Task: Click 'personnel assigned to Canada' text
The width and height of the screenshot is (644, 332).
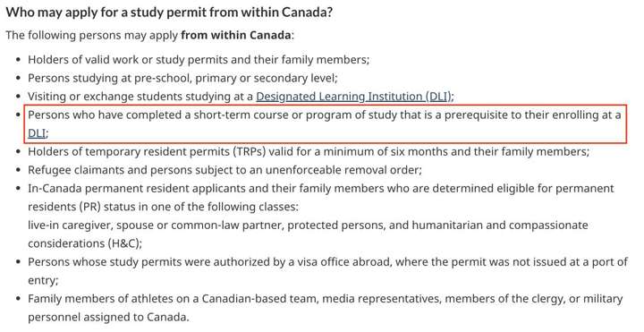Action: (x=109, y=317)
